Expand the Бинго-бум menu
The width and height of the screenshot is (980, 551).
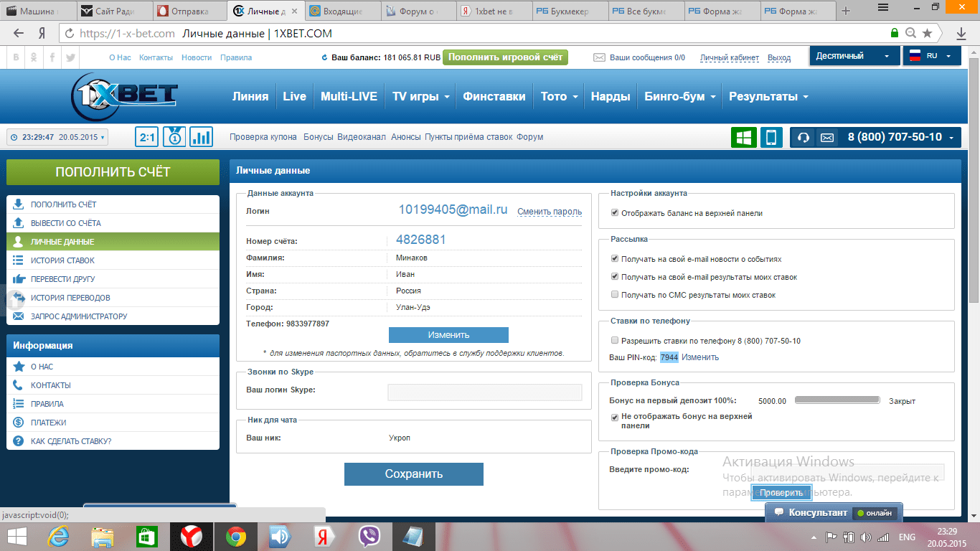point(679,97)
